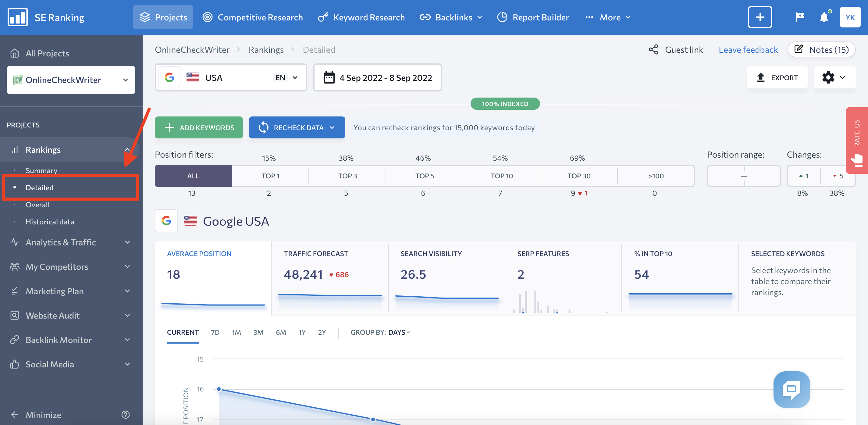Screen dimensions: 868x425
Task: Open the Guest link sharing option
Action: click(676, 50)
